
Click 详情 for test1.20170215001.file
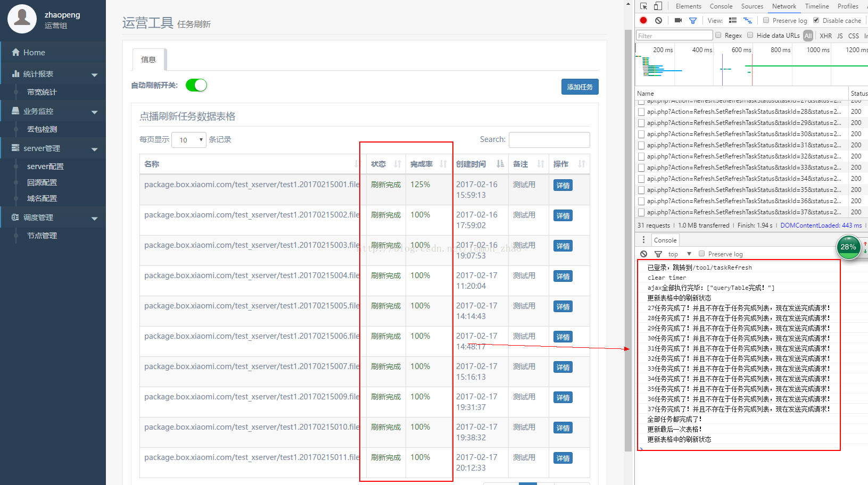pos(563,186)
